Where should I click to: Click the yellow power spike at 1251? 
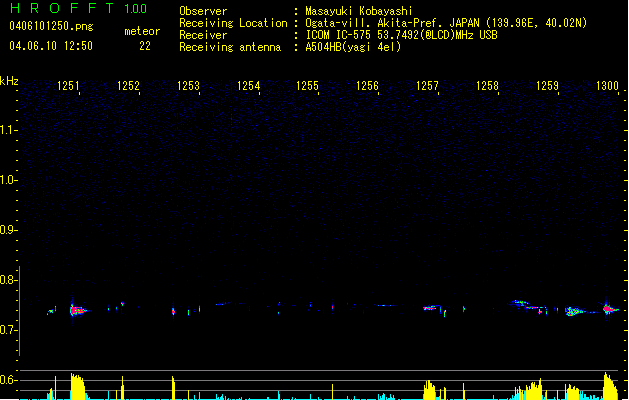77,386
